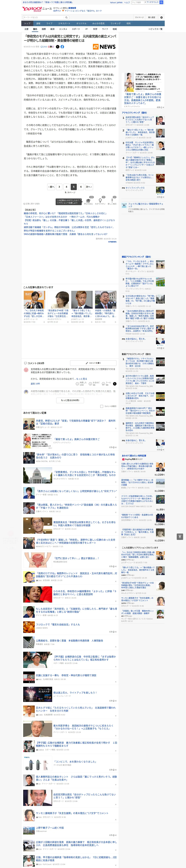Screen dimensions: 186x868
Task: Toggle the コメント非表示 checkbox
Action: tap(102, 406)
